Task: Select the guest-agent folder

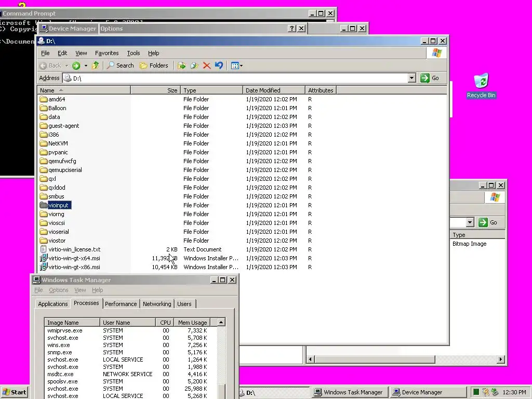Action: point(59,126)
